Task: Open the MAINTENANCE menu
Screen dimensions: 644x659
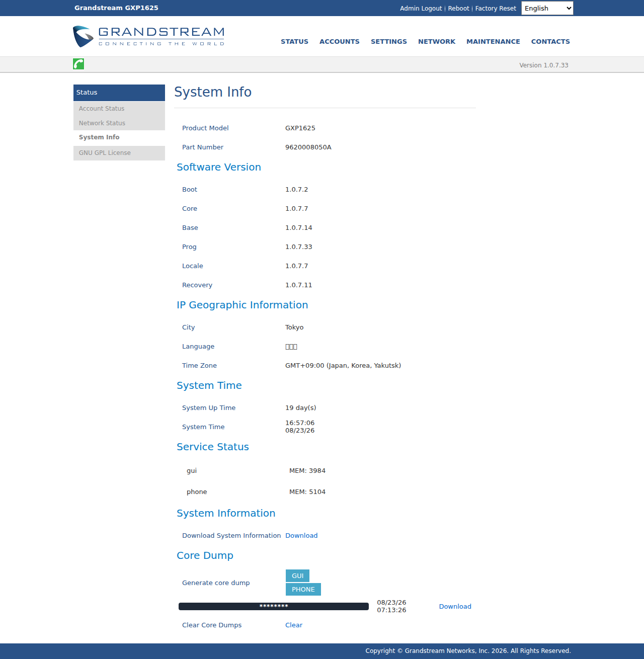Action: (x=493, y=42)
